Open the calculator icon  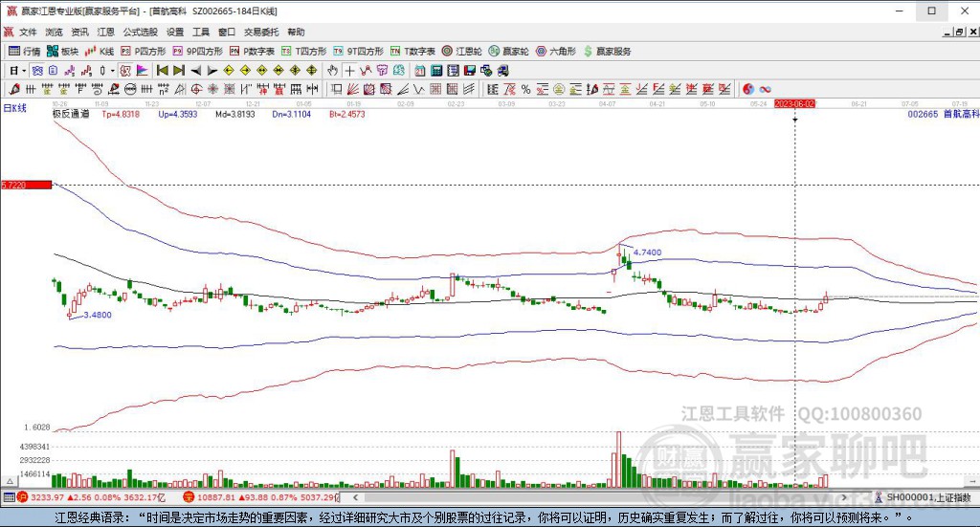(436, 71)
